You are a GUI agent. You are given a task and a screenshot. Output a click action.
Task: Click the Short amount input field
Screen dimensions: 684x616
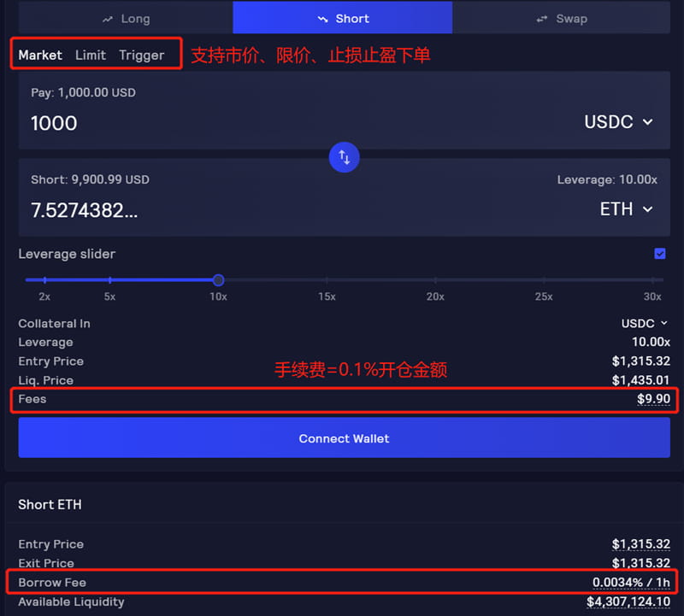[256, 210]
